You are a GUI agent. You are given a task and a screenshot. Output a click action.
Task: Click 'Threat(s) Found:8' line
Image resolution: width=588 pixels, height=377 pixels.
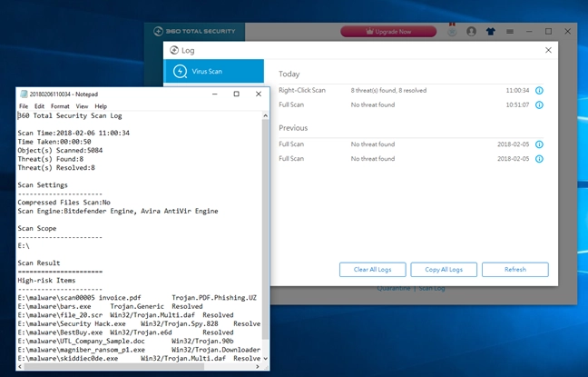(x=51, y=159)
